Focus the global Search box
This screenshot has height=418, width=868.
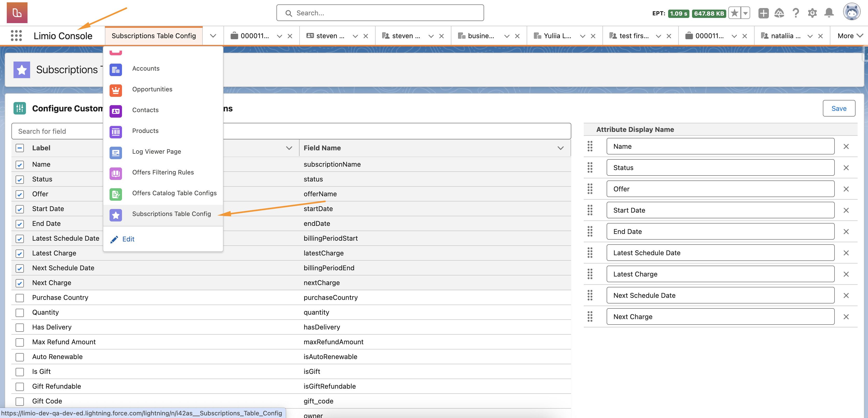[x=380, y=13]
